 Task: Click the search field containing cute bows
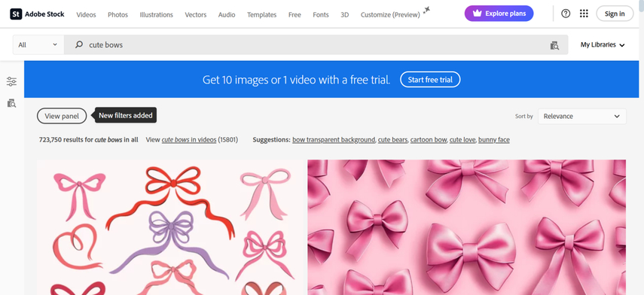[316, 44]
